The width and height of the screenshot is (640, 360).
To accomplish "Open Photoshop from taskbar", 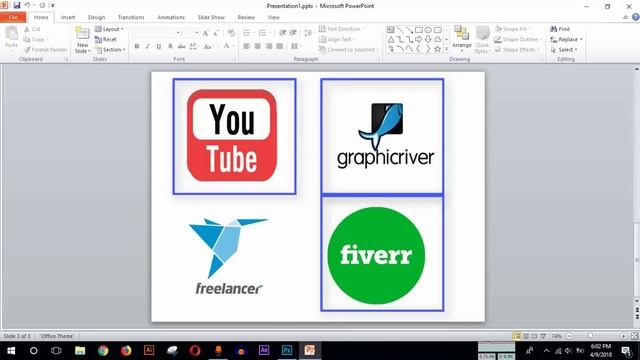I will click(x=287, y=351).
